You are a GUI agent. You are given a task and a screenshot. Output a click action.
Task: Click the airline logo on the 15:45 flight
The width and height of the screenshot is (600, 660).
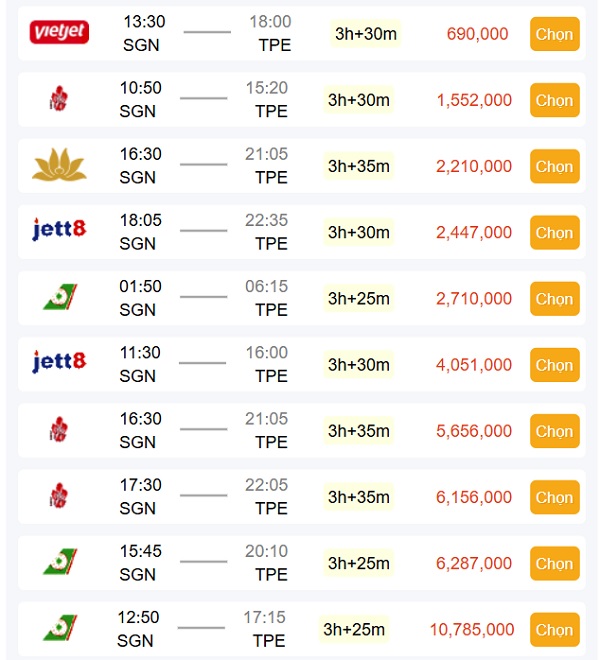60,562
